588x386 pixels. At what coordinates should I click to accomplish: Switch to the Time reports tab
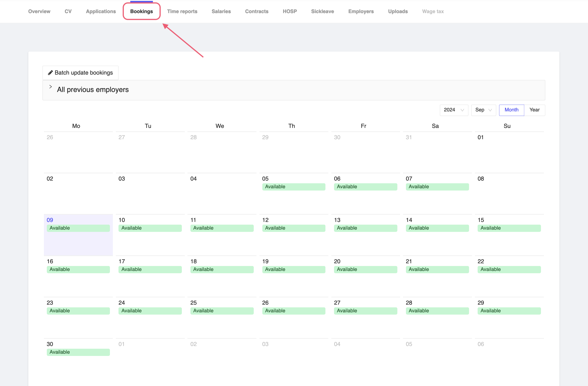[182, 11]
